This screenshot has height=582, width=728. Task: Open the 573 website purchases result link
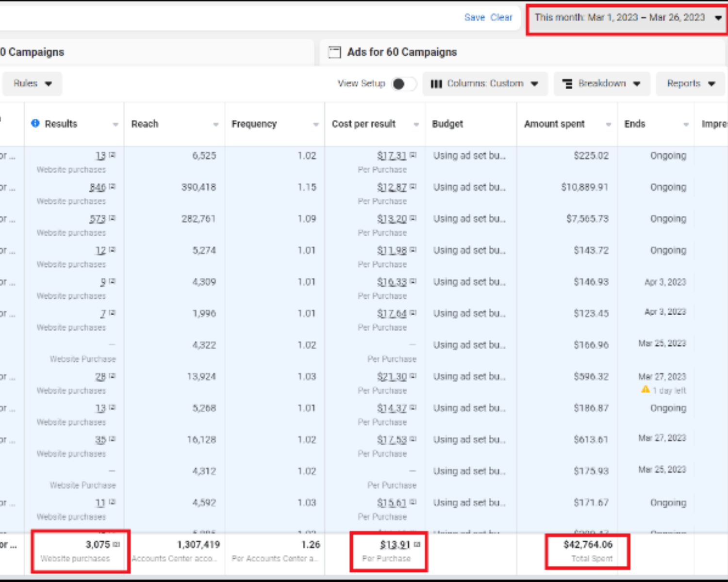[x=97, y=219]
